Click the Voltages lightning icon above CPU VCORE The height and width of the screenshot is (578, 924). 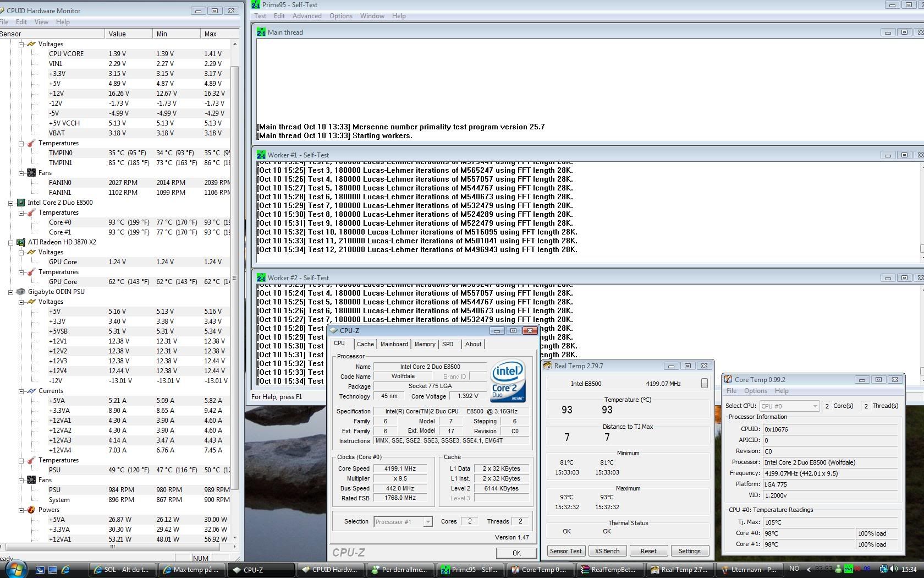click(31, 44)
